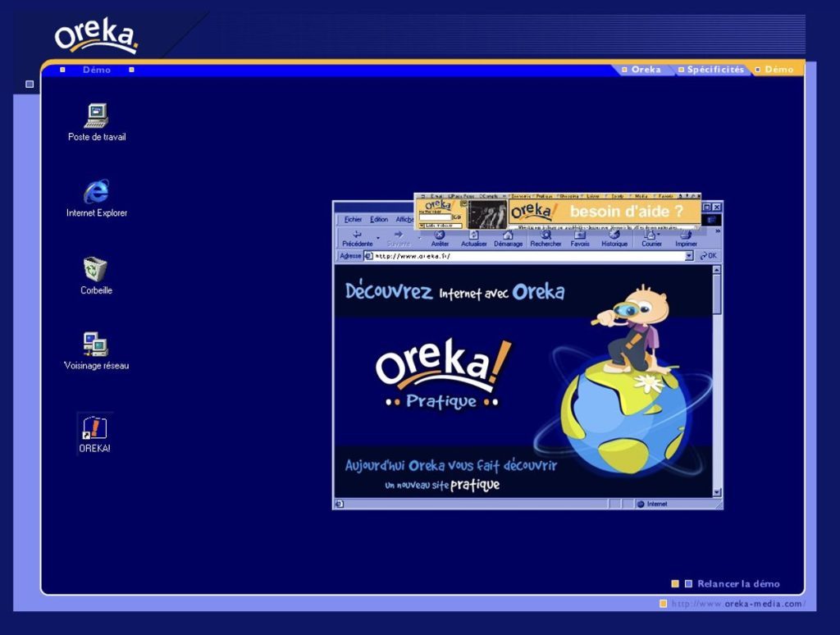Click the Rechercher search toolbar icon
Viewport: 840px width, 635px height.
(x=546, y=239)
